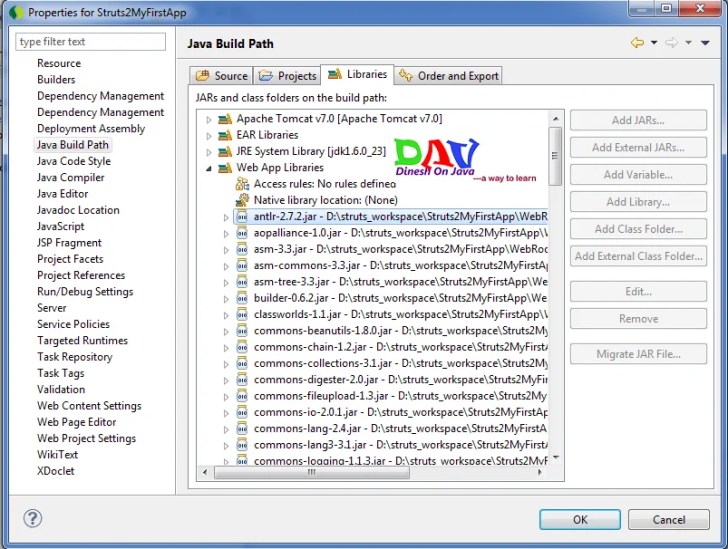Viewport: 728px width, 549px height.
Task: Click the vertical scrollbar thumb of jar list
Action: 555,156
